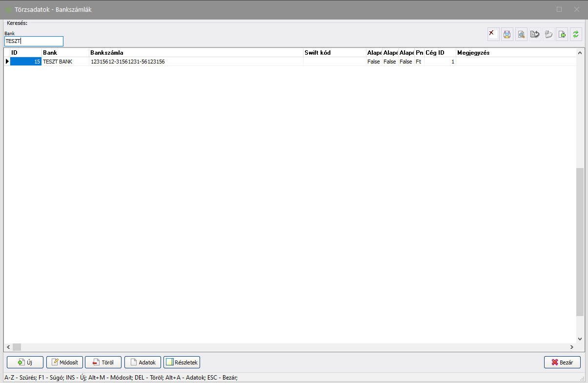Sort by the Swift kód column header
Screen dimensions: 588x383
pos(334,53)
